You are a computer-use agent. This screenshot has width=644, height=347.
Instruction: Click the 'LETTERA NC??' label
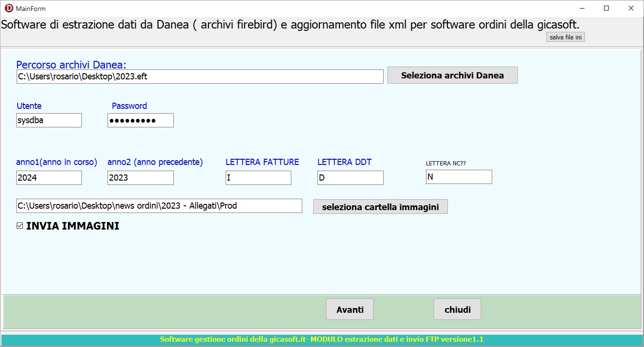click(446, 163)
